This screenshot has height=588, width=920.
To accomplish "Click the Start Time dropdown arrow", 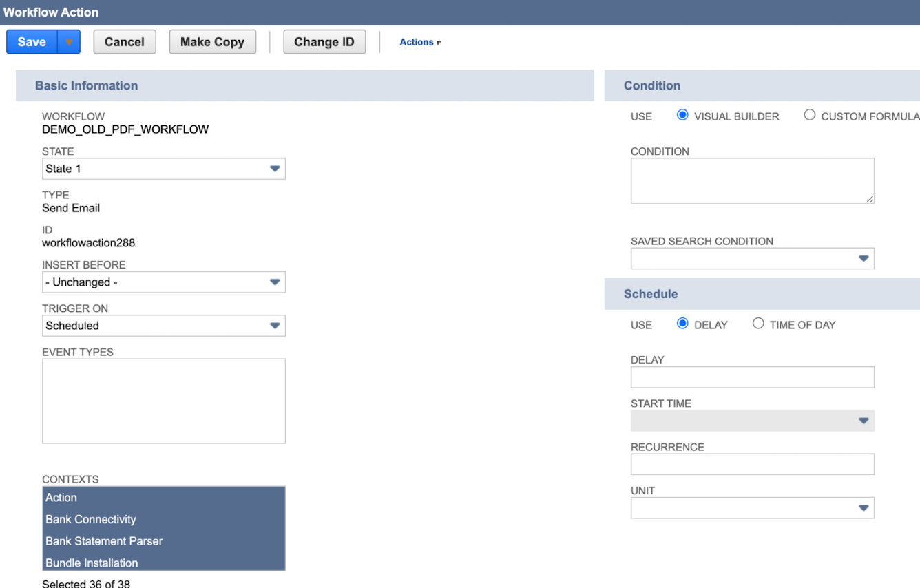I will pyautogui.click(x=864, y=420).
